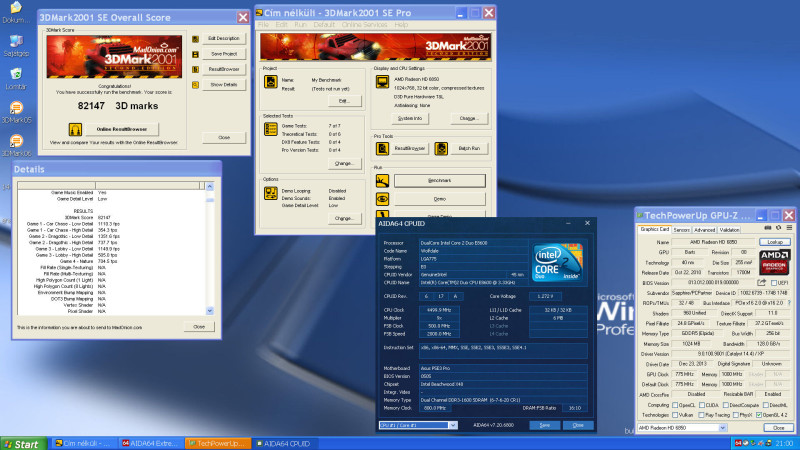Click the Display and CPU Settings monitor icon

click(x=382, y=82)
